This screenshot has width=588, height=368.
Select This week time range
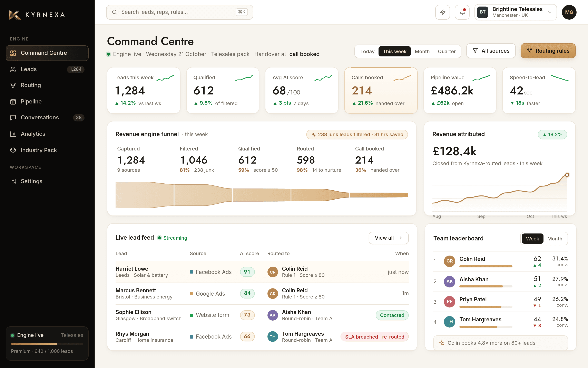(395, 51)
